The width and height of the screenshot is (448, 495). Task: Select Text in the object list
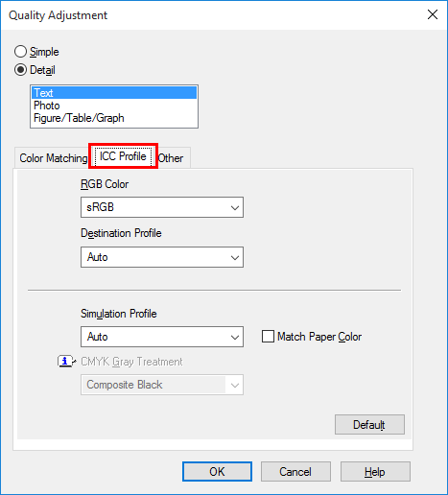coord(114,93)
